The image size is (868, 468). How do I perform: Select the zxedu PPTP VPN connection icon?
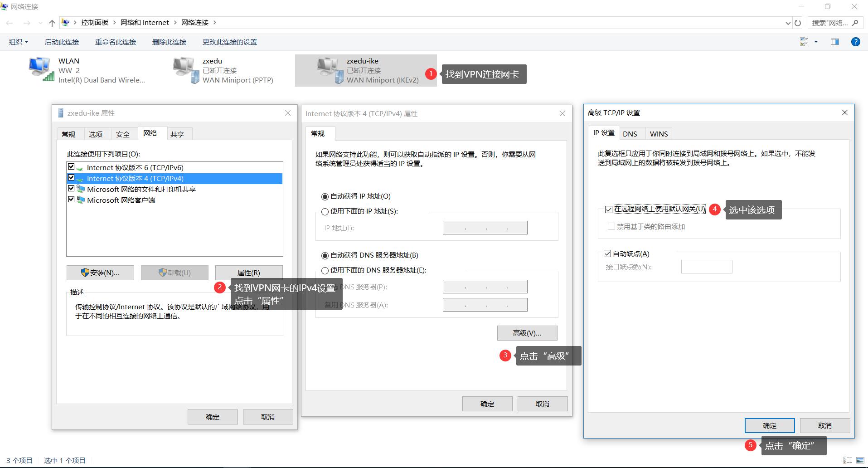186,70
